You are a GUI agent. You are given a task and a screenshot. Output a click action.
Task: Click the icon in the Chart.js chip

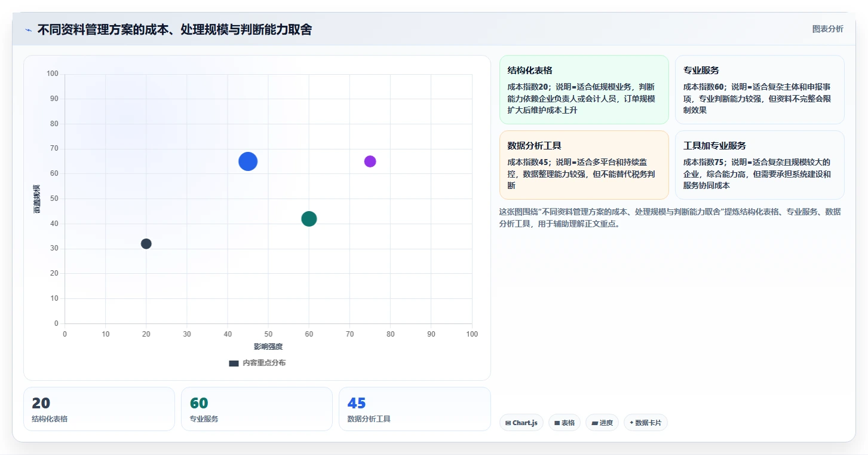(x=508, y=423)
